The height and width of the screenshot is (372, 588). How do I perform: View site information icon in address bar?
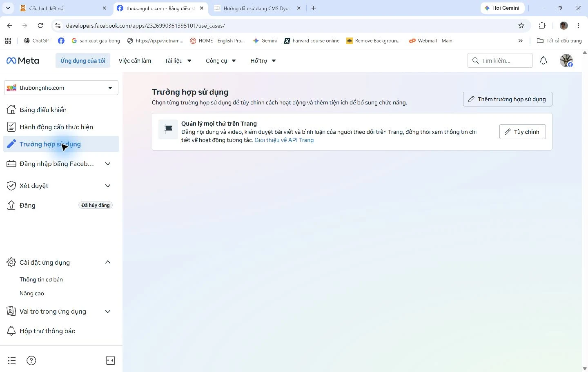coord(58,26)
